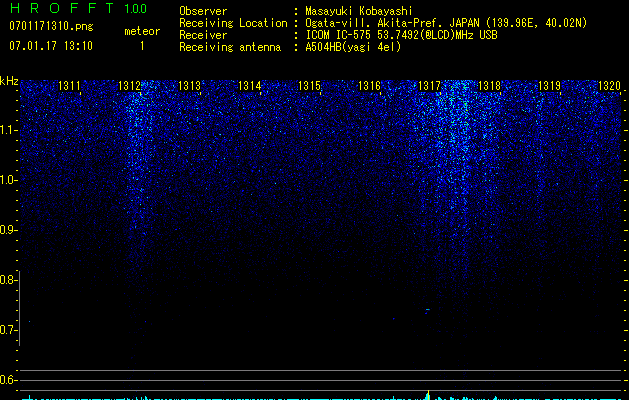
Task: Click the 1320 time marker
Action: (609, 86)
